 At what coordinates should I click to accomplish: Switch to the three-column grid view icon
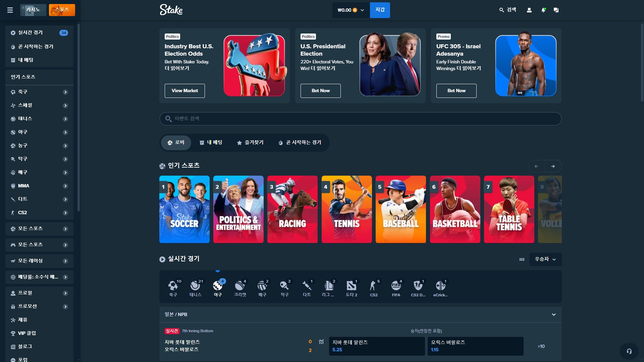522,259
